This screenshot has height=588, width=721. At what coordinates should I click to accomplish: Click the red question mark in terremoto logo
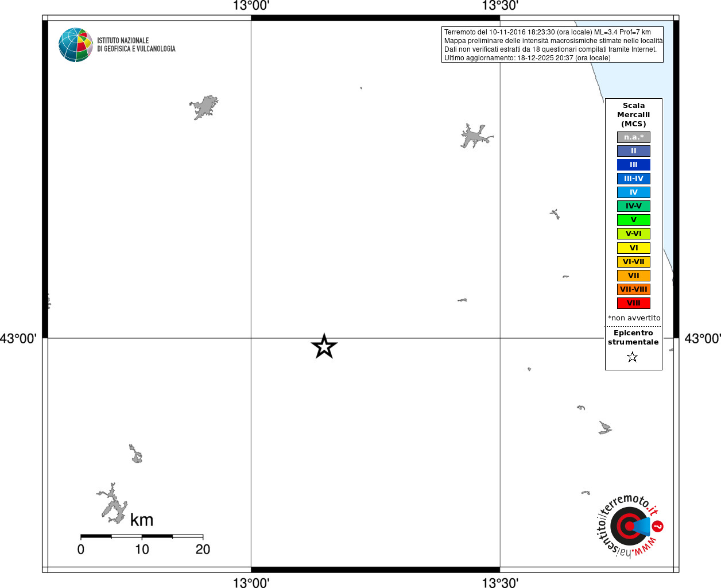(x=658, y=526)
